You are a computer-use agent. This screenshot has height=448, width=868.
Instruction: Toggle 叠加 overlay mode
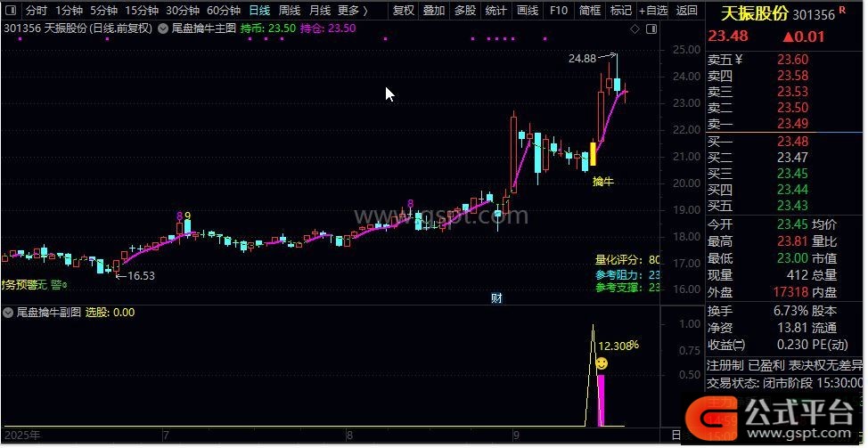pyautogui.click(x=434, y=11)
